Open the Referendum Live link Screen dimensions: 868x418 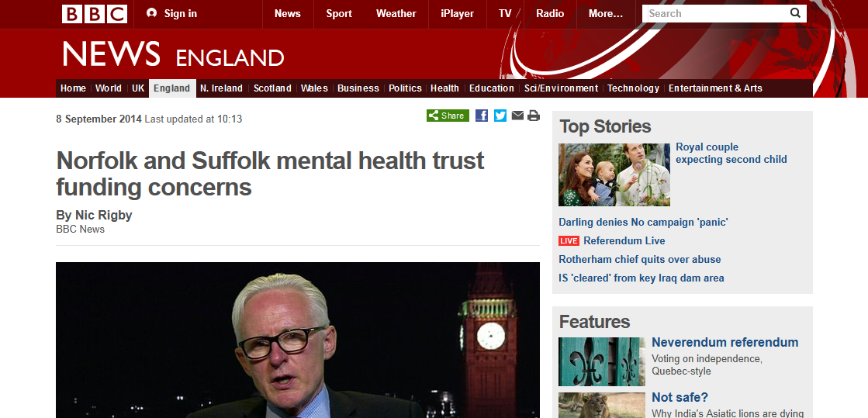(x=624, y=241)
